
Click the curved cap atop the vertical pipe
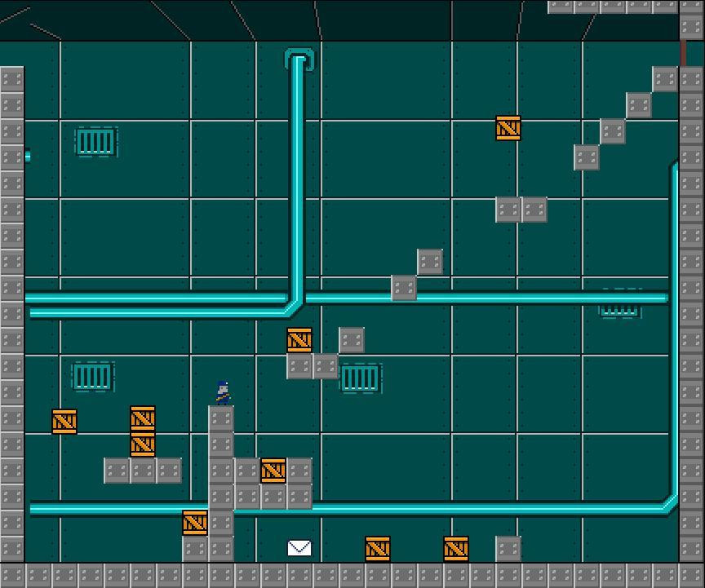[299, 59]
